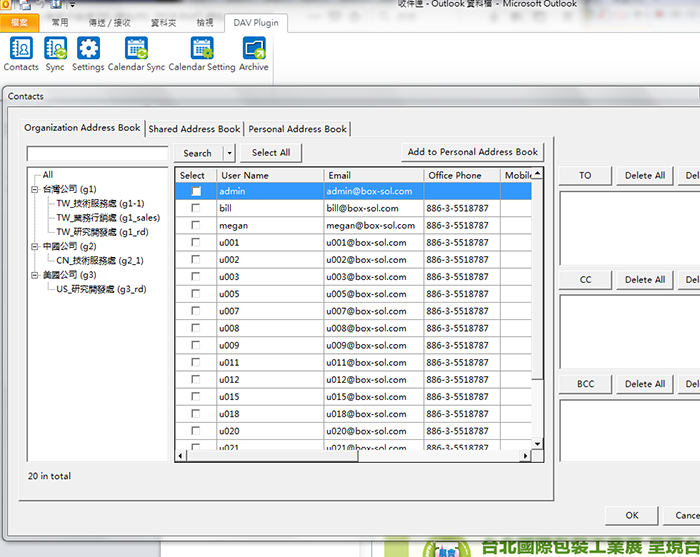Image resolution: width=700 pixels, height=557 pixels.
Task: Click Delete All beside the CC button
Action: pos(645,280)
